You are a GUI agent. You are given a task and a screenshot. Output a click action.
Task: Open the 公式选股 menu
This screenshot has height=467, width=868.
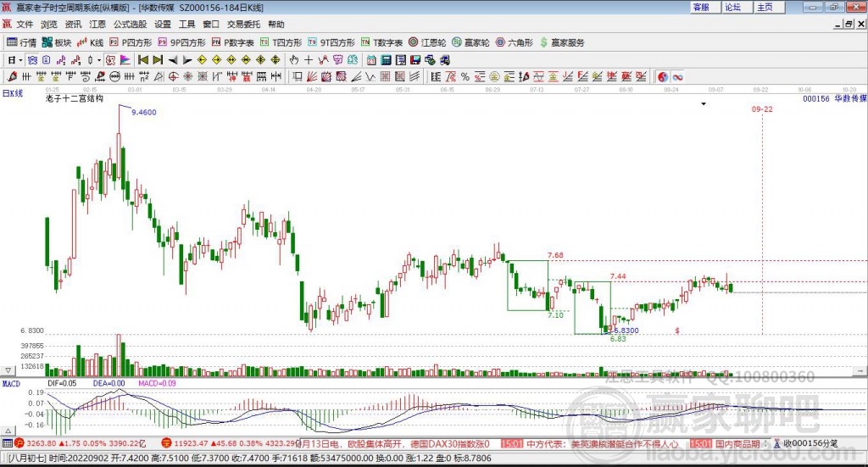[130, 25]
